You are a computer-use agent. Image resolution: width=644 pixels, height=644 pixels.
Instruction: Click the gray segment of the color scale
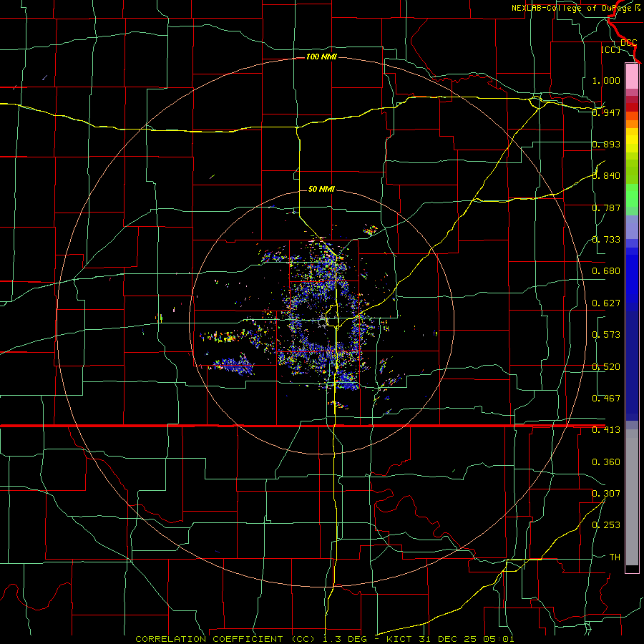[x=632, y=497]
